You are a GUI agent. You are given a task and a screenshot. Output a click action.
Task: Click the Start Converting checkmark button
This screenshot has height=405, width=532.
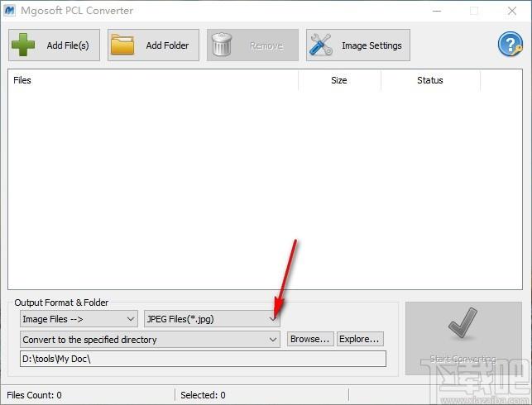(x=463, y=338)
